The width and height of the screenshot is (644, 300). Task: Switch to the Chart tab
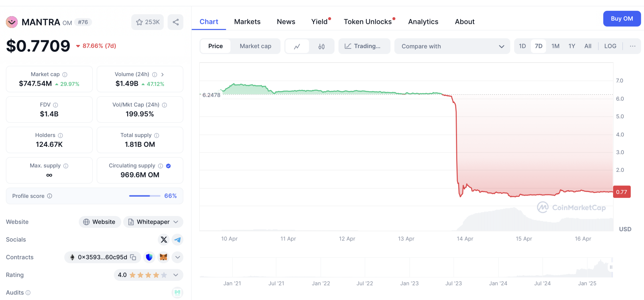209,22
